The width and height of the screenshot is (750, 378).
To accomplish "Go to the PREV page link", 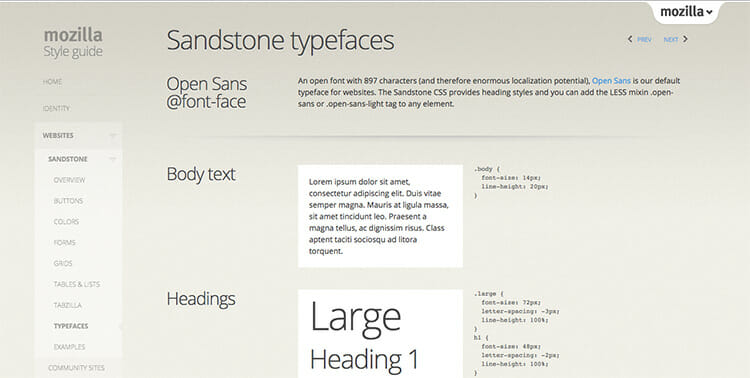I will point(644,40).
